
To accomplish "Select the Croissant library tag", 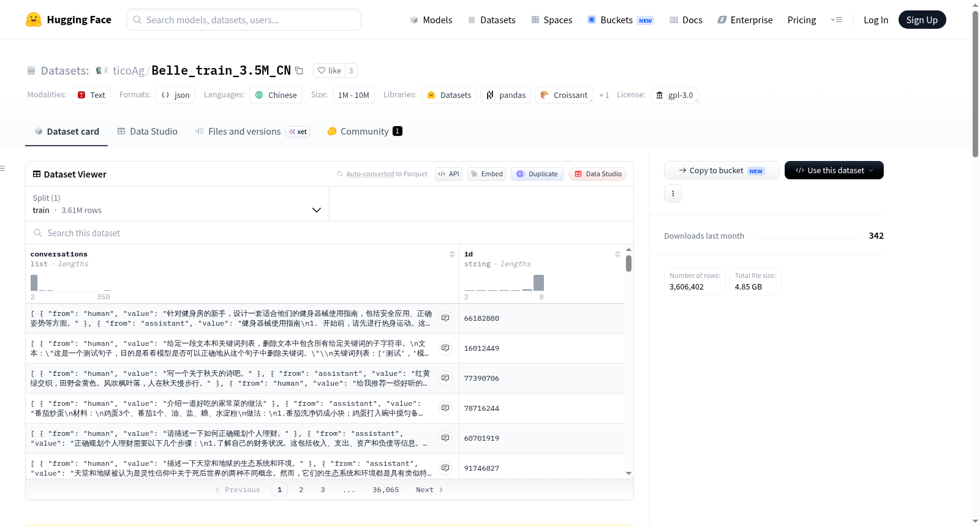I will point(564,95).
